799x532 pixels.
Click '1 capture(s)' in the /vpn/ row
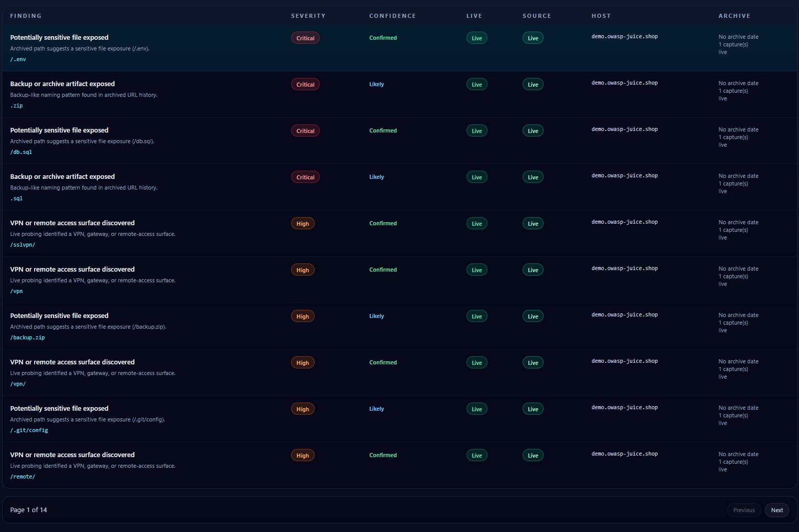pyautogui.click(x=733, y=369)
